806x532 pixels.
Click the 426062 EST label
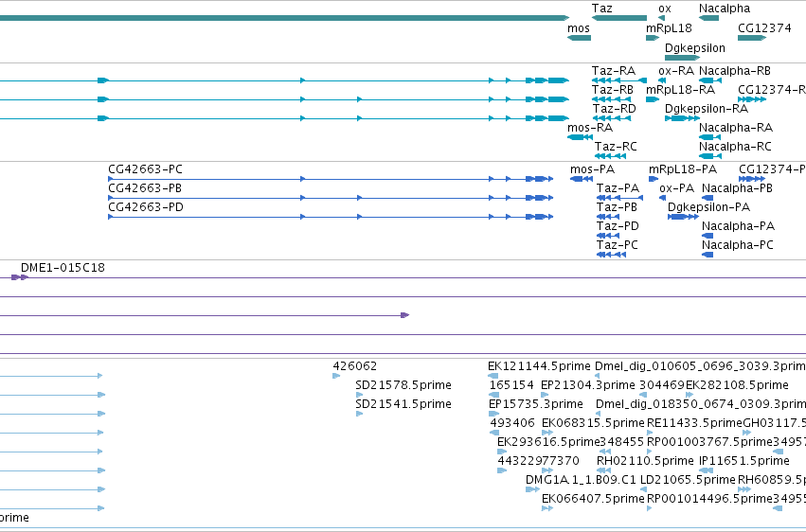[x=354, y=366]
